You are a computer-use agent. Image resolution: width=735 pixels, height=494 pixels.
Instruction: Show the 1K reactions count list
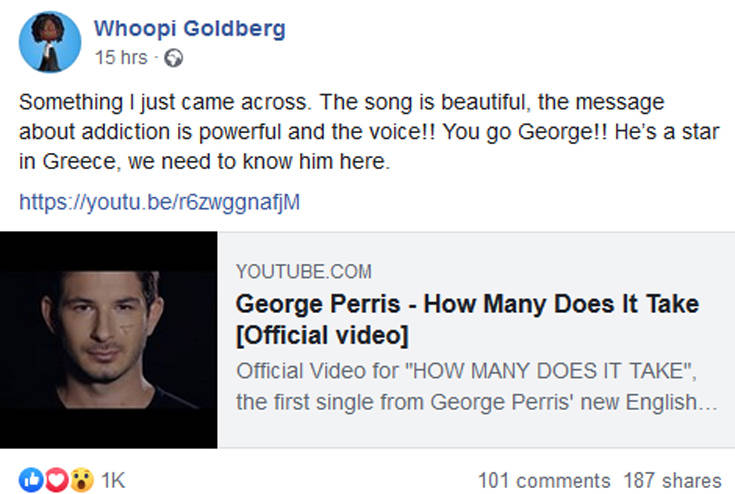pyautogui.click(x=113, y=481)
